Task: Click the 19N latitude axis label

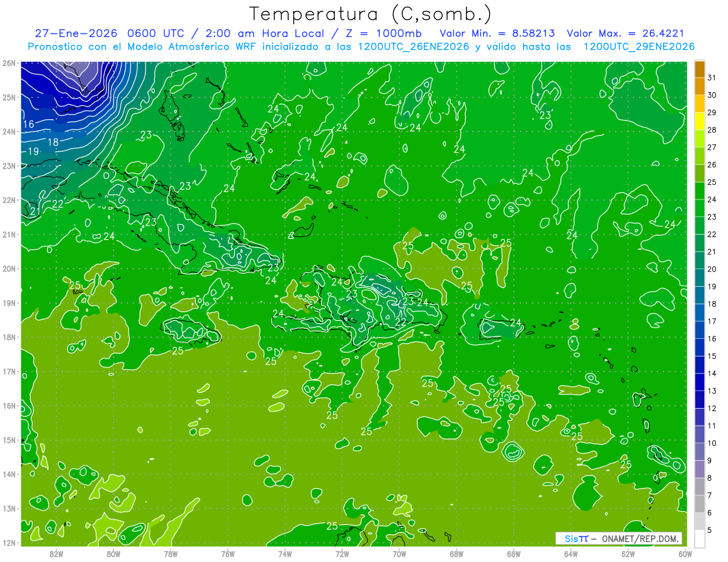Action: pos(8,303)
